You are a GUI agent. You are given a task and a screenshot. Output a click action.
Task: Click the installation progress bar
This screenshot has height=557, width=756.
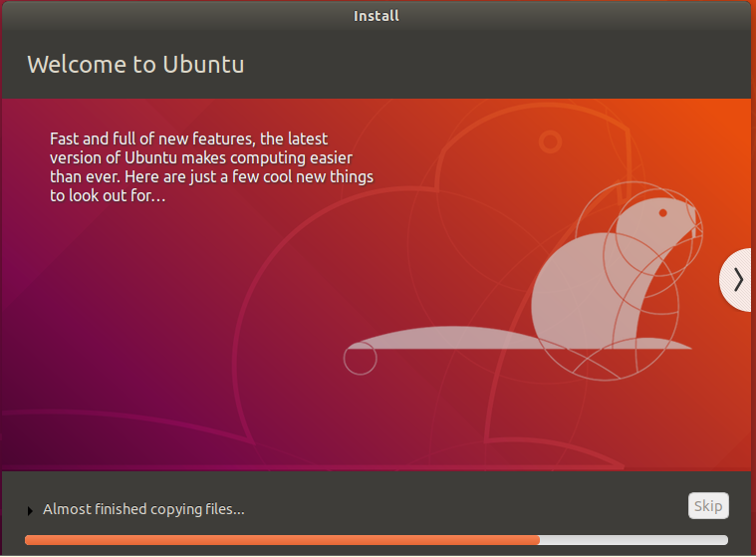coord(377,540)
